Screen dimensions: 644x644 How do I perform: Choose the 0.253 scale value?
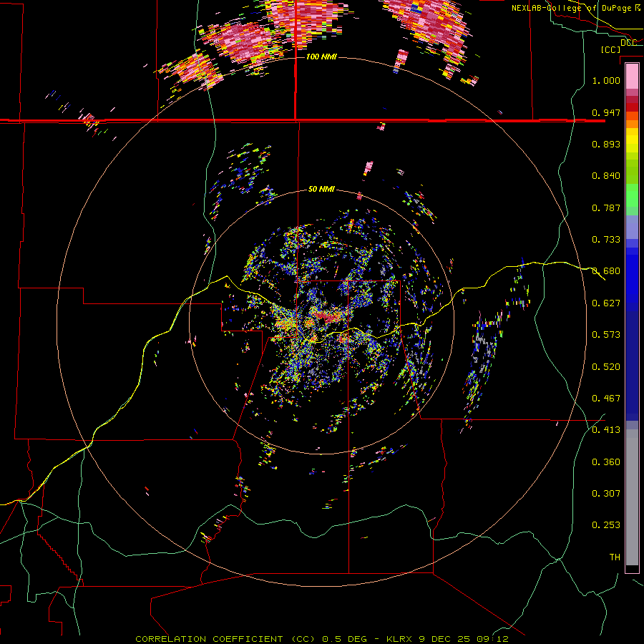coord(606,525)
